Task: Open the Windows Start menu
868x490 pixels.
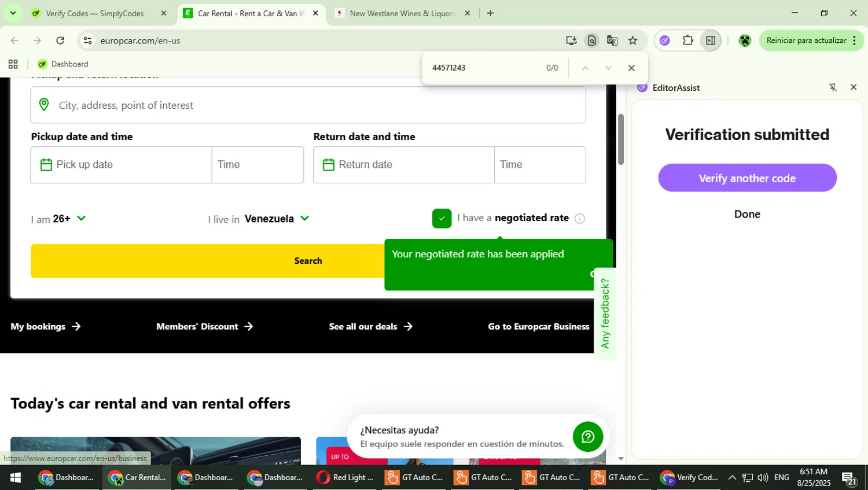Action: pyautogui.click(x=16, y=478)
